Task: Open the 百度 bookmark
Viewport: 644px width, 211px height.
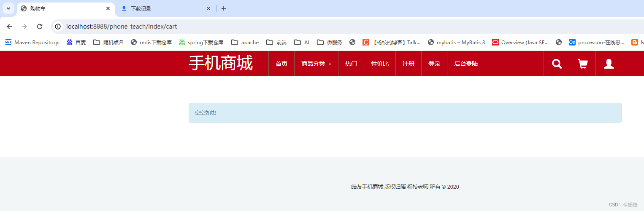Action: point(76,42)
